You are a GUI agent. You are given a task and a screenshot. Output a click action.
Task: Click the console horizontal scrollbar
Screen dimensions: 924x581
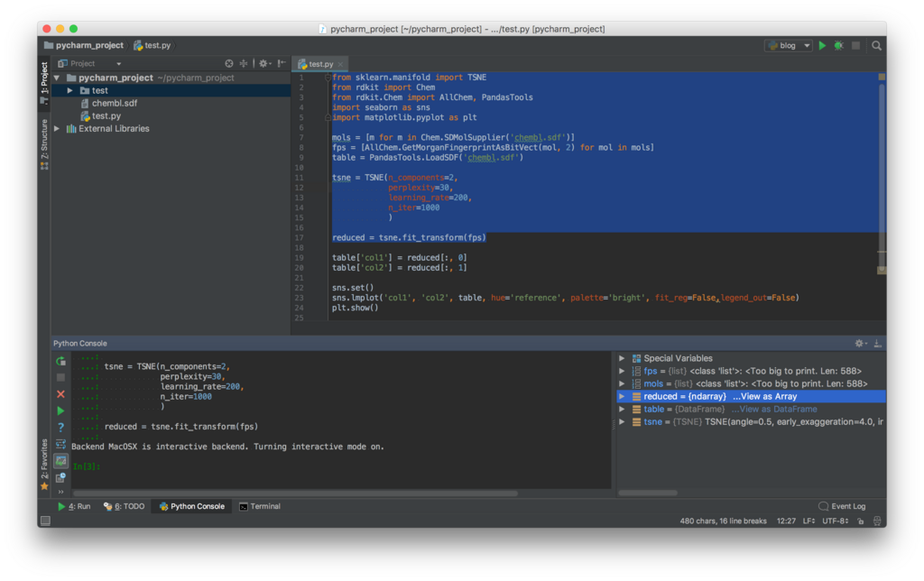point(295,493)
